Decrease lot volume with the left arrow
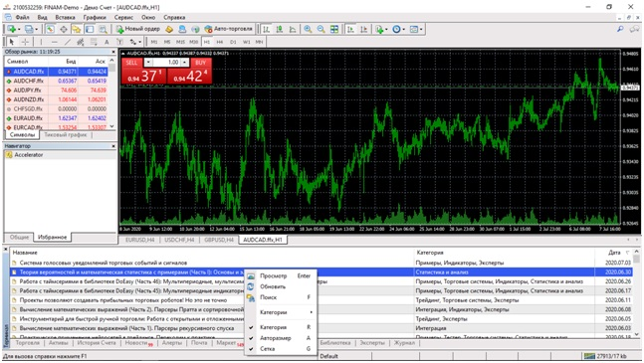 tap(148, 63)
